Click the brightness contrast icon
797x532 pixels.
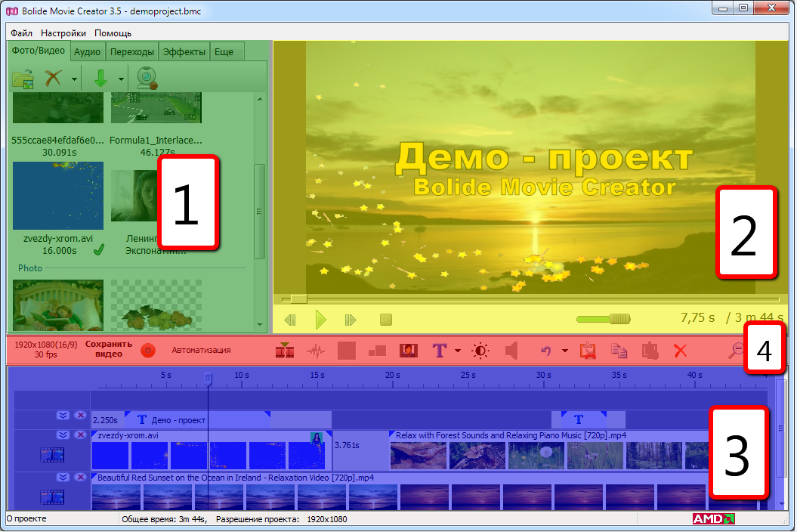point(480,351)
